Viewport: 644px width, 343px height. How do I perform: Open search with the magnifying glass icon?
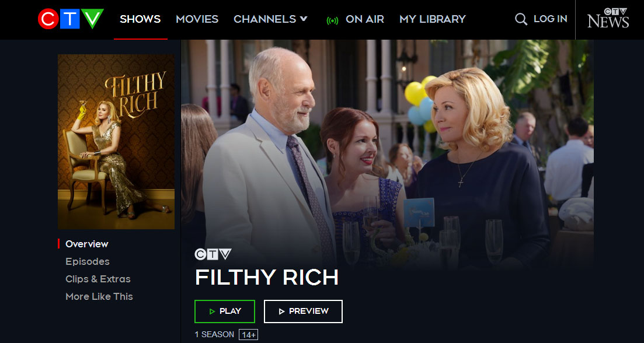point(521,19)
